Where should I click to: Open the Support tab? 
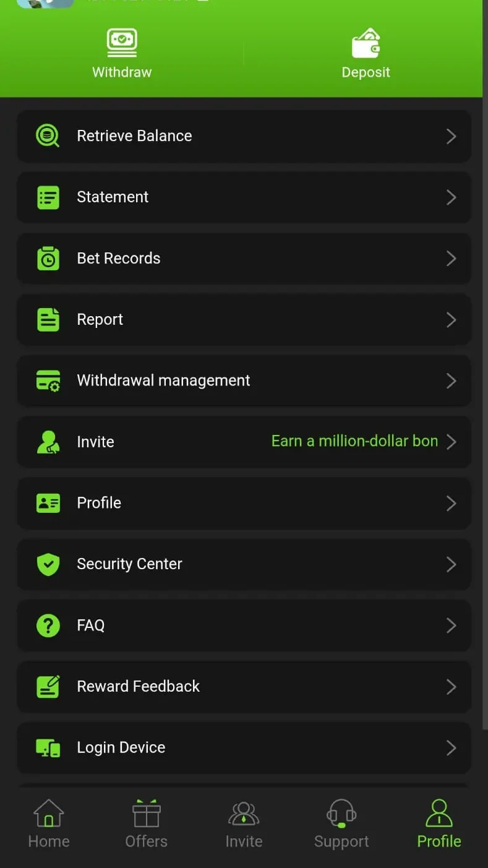[341, 824]
